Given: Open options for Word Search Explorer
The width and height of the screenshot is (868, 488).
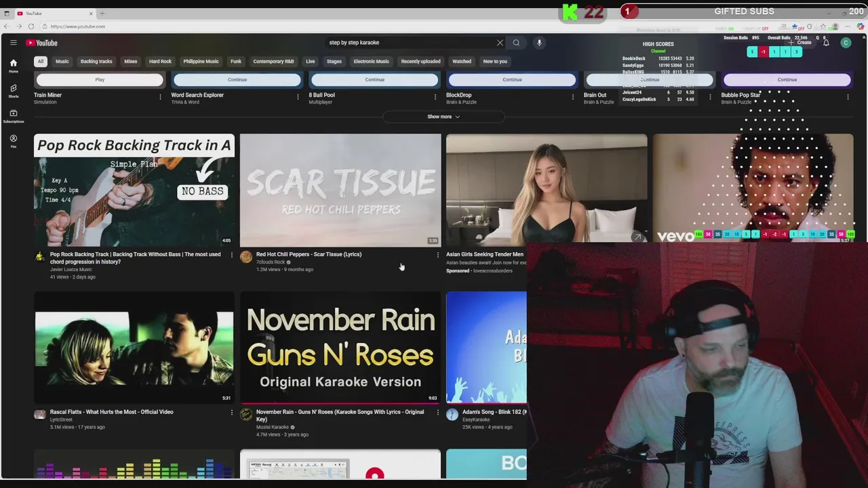Looking at the screenshot, I should [x=298, y=97].
